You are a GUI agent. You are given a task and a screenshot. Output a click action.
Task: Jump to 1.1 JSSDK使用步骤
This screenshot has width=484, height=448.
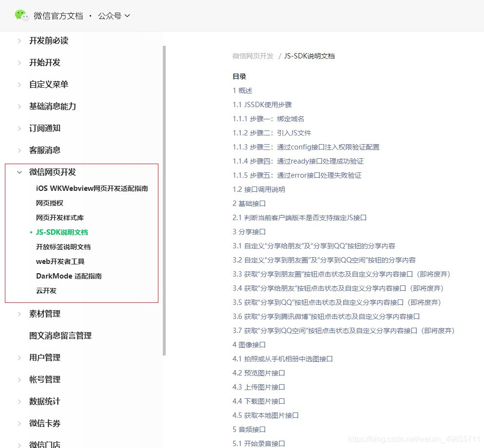coord(262,105)
